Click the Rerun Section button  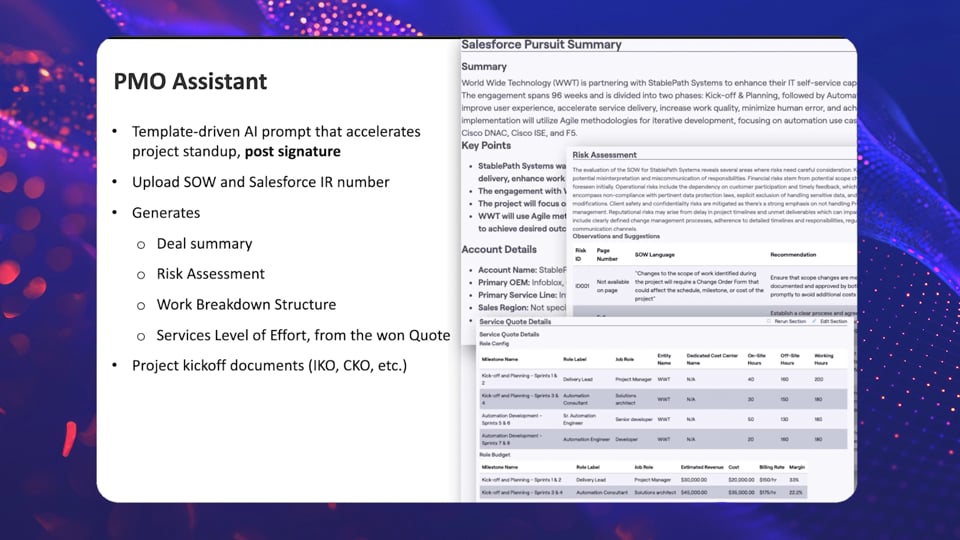pos(786,321)
